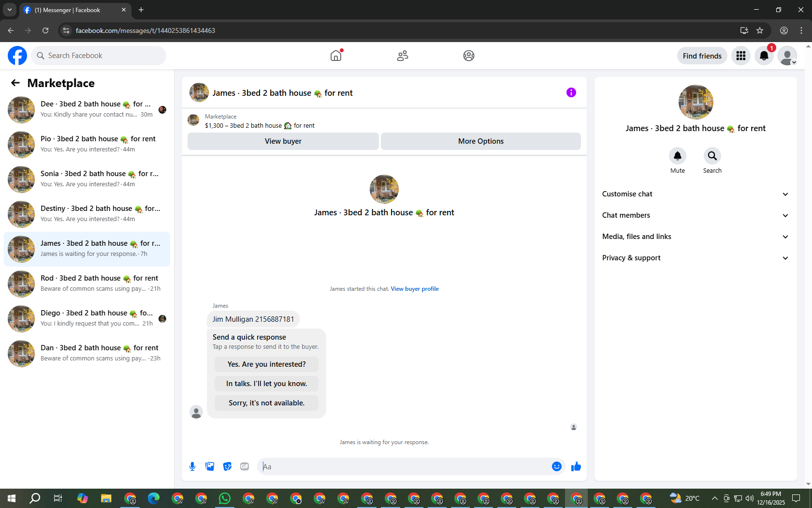
Task: Open the More Options button
Action: [481, 141]
